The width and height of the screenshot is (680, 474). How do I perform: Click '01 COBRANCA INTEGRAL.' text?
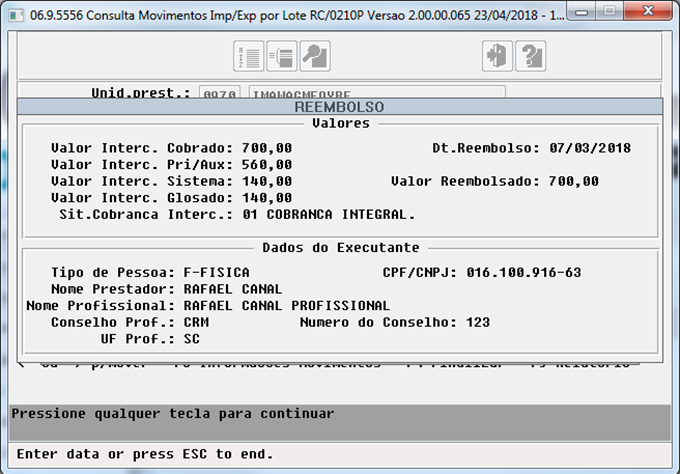click(328, 215)
